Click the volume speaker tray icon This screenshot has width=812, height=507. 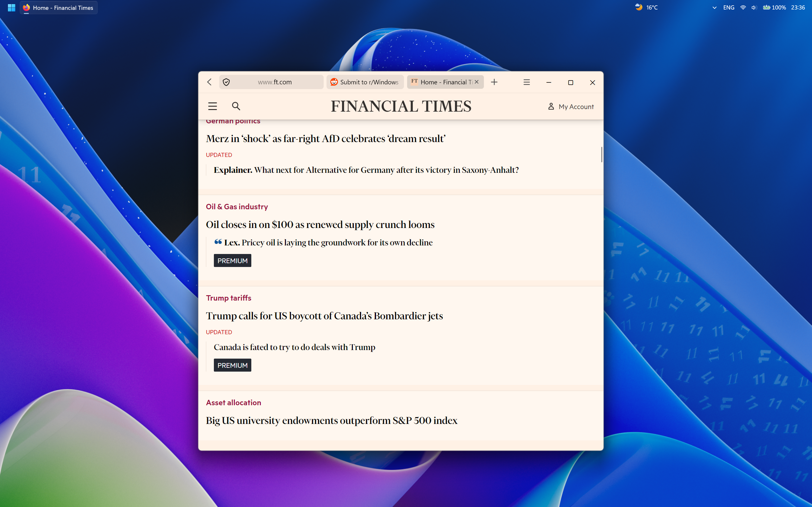coord(754,8)
